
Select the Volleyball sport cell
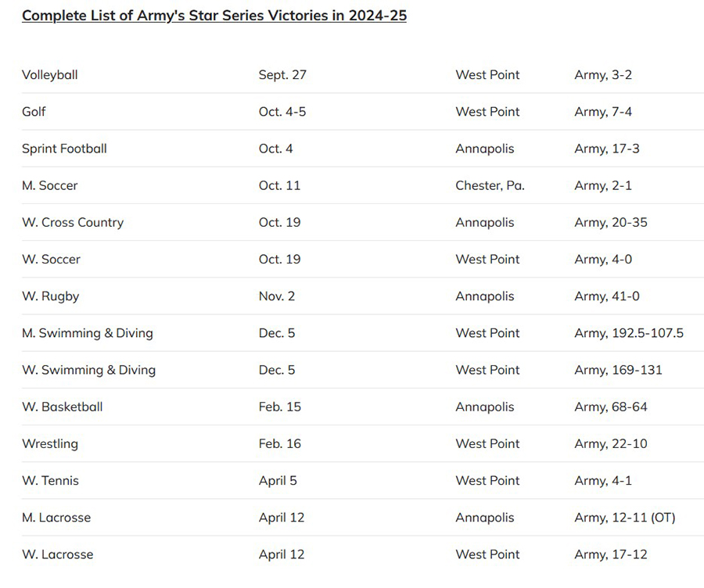click(x=50, y=75)
